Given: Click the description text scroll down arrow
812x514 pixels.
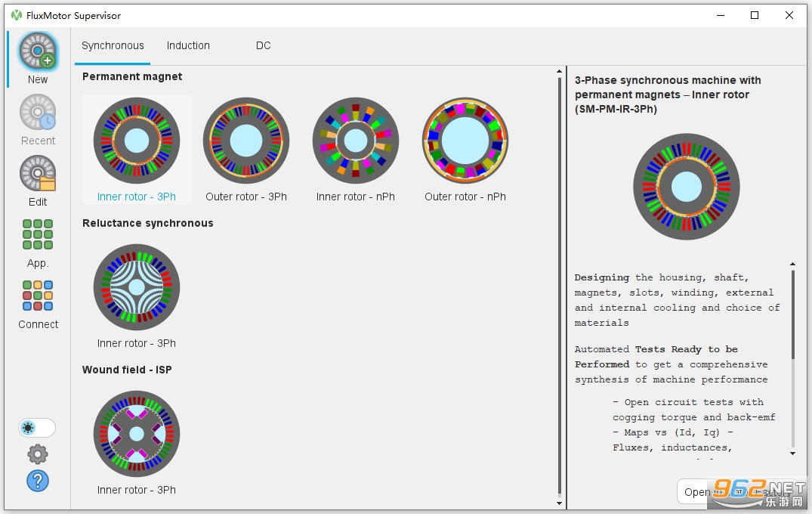Looking at the screenshot, I should click(792, 454).
